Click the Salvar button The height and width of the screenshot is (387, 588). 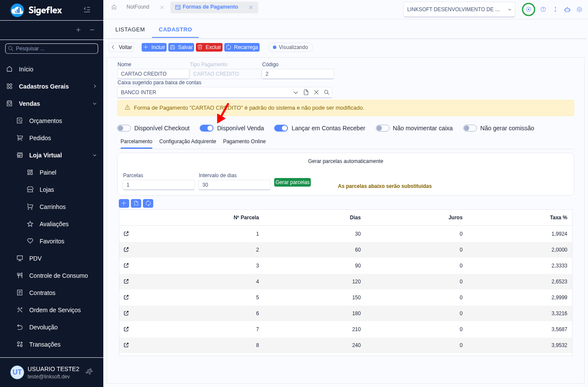point(181,47)
